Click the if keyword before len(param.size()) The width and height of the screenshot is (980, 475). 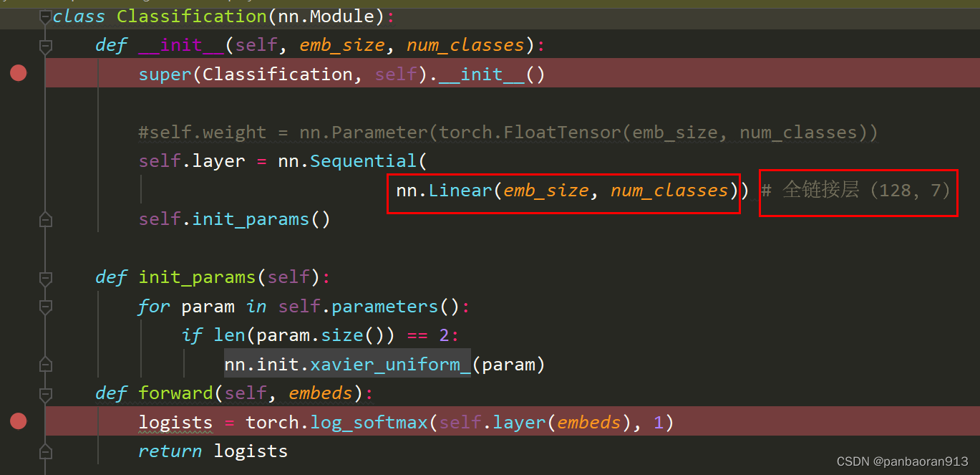[x=193, y=335]
